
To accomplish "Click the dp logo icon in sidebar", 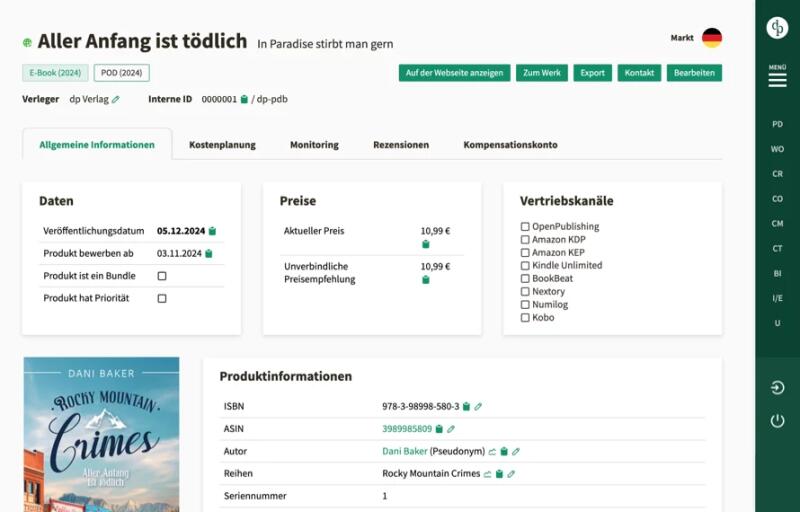I will [777, 28].
